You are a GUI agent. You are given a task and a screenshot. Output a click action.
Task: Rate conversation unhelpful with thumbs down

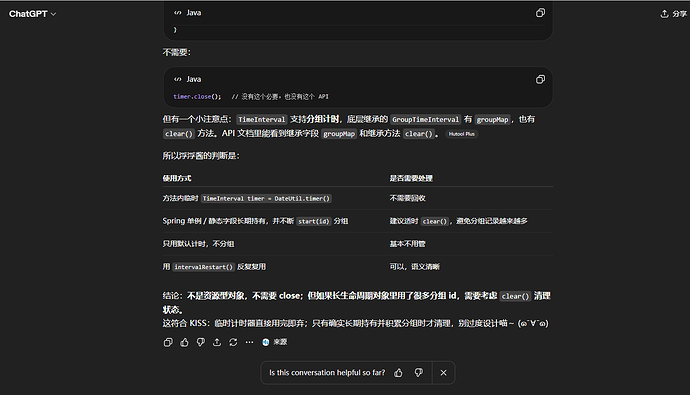(x=418, y=373)
